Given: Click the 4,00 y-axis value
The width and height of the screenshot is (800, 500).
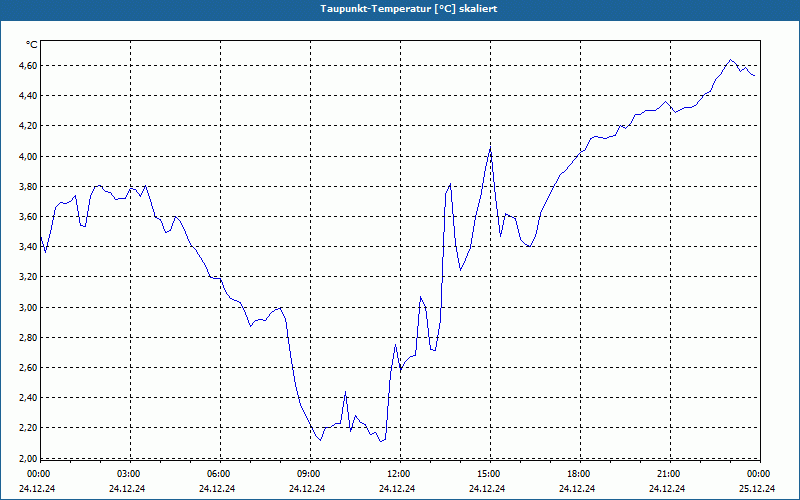Looking at the screenshot, I should click(28, 156).
